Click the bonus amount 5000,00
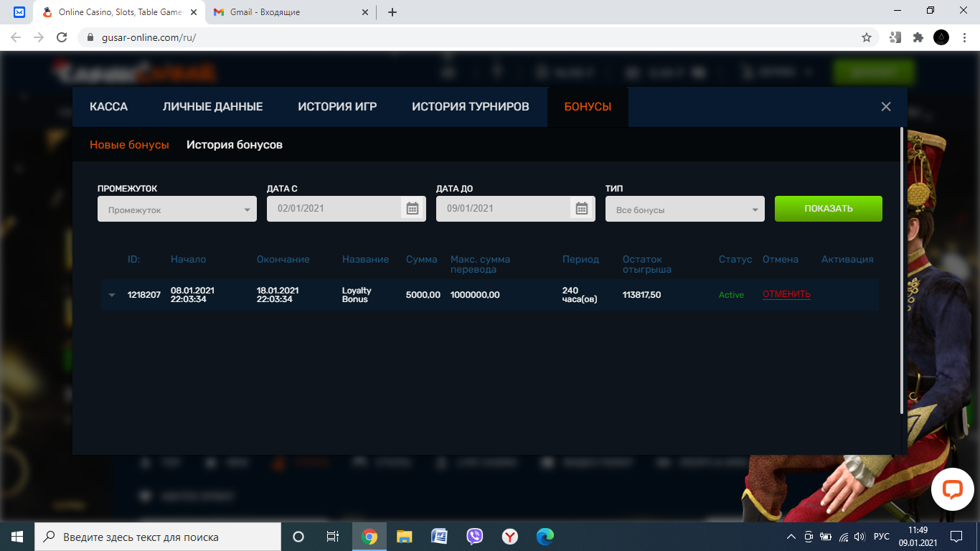Screen dimensions: 980x551 pos(423,295)
